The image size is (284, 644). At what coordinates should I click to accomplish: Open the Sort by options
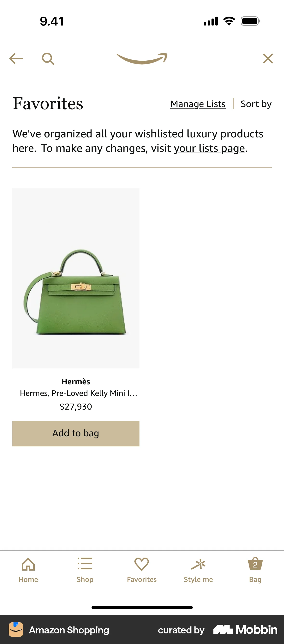pos(256,104)
